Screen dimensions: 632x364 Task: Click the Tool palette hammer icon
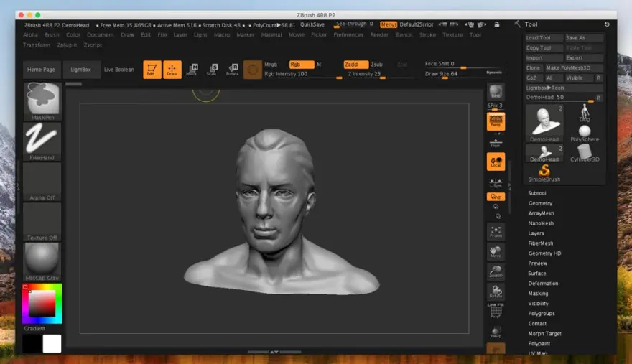[x=518, y=24]
